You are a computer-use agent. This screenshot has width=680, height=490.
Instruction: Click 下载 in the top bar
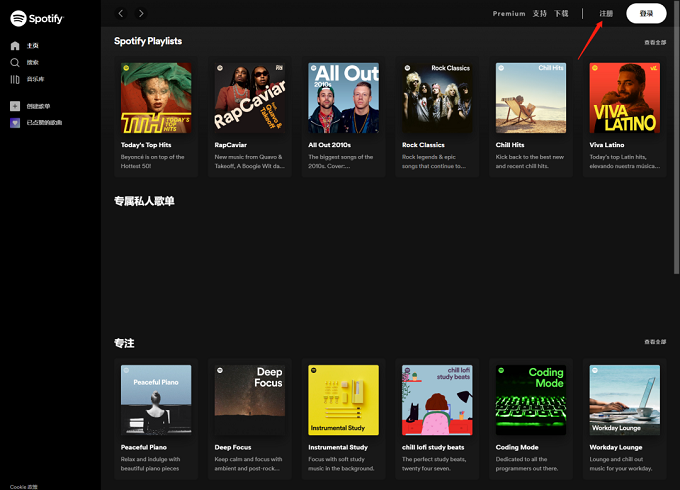pyautogui.click(x=561, y=13)
